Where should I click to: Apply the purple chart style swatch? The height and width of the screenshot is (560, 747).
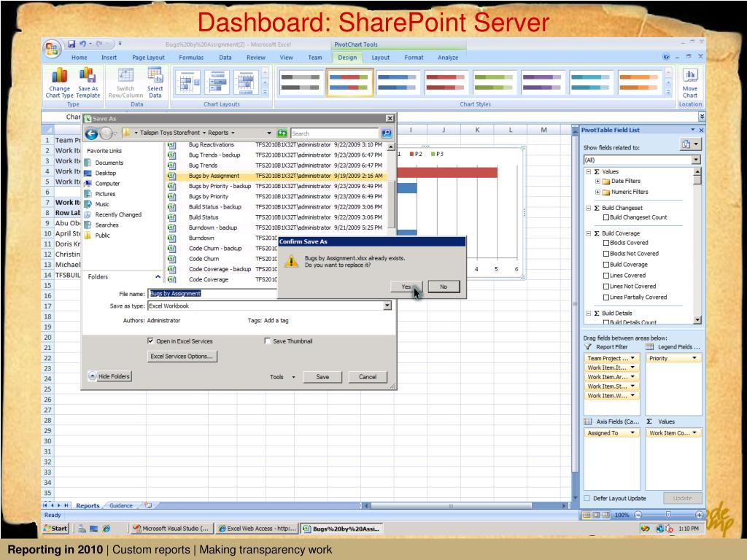coord(543,82)
